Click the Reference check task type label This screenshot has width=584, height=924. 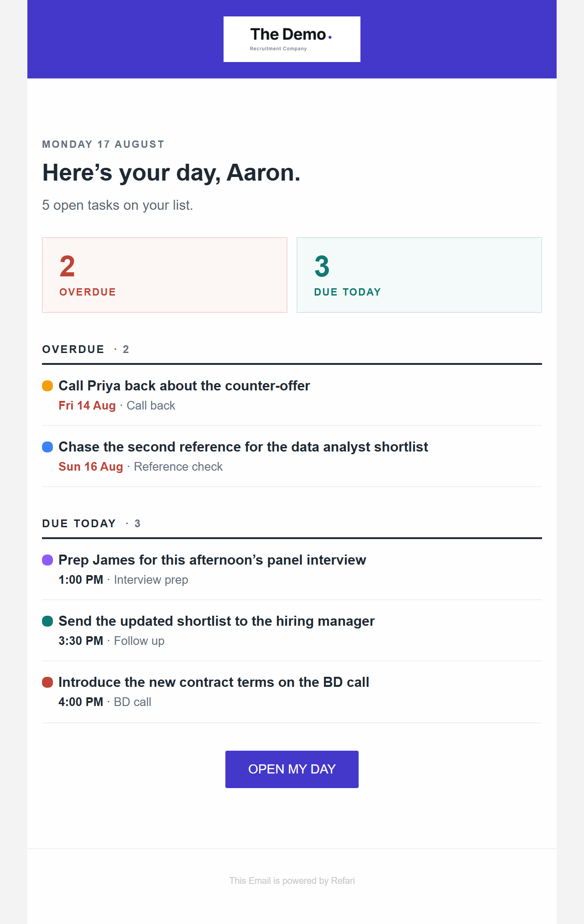tap(178, 467)
